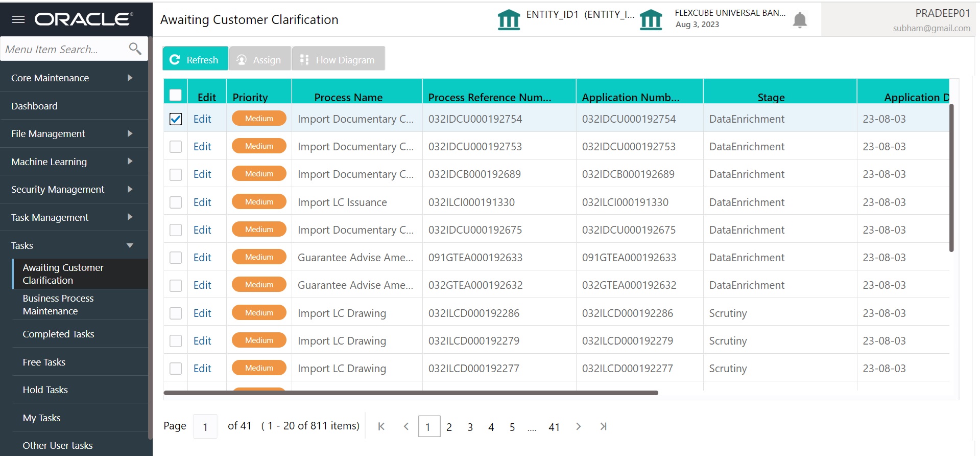The height and width of the screenshot is (456, 980).
Task: Click Edit link for 032ILCD000192286
Action: (202, 313)
